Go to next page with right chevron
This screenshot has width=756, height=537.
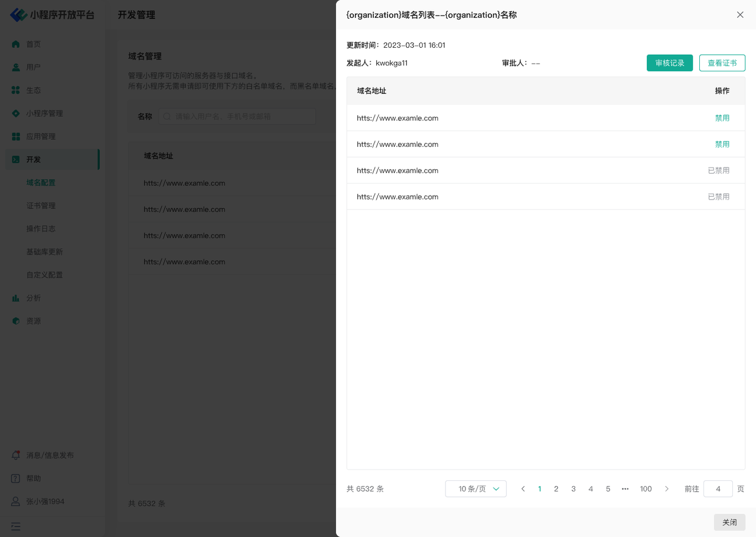click(x=667, y=489)
